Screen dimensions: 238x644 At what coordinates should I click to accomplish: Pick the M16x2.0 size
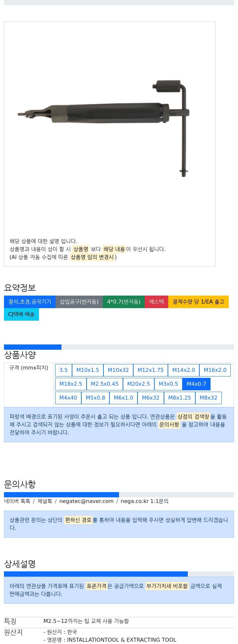[215, 370]
